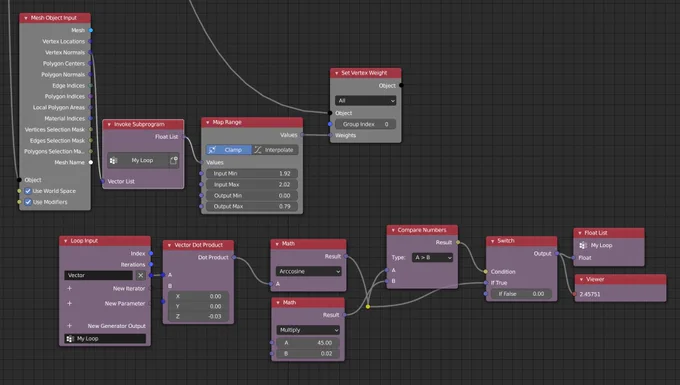The height and width of the screenshot is (385, 680).
Task: Collapse the Viewer node
Action: [x=582, y=280]
